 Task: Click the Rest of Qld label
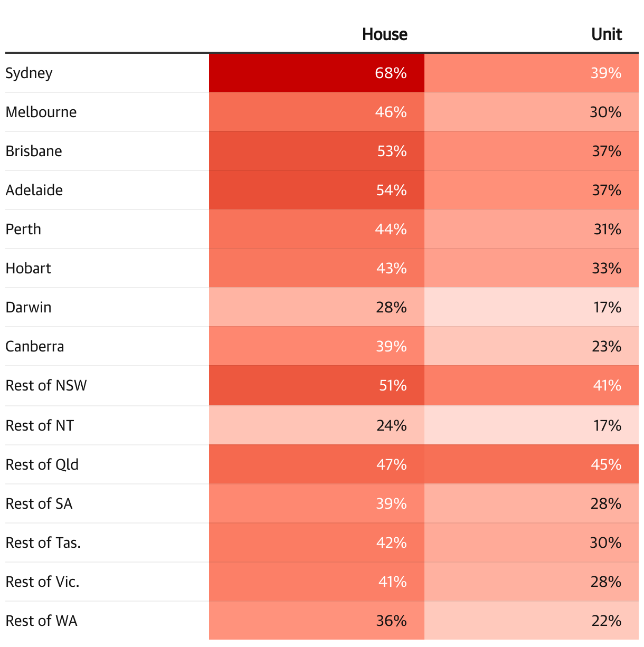42,464
